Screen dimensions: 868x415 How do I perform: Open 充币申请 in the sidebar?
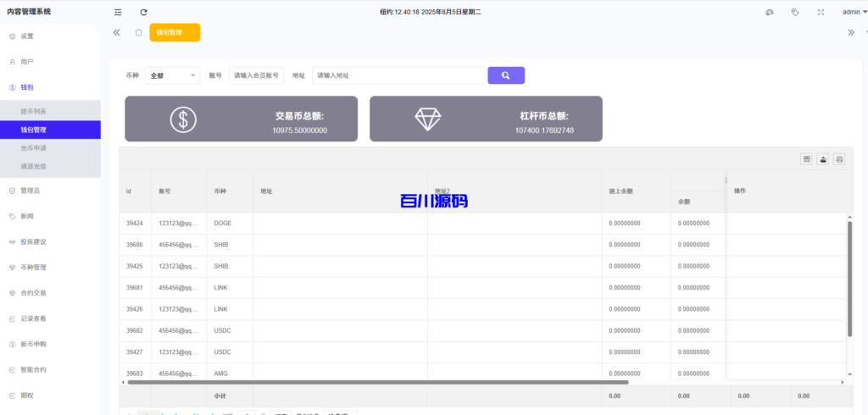tap(34, 148)
